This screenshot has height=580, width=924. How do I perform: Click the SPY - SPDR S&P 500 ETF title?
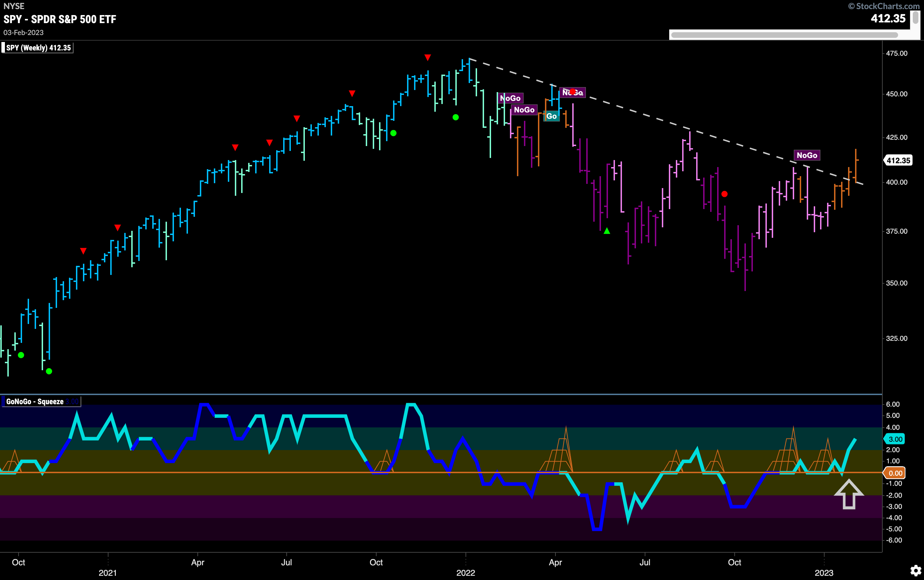[60, 20]
